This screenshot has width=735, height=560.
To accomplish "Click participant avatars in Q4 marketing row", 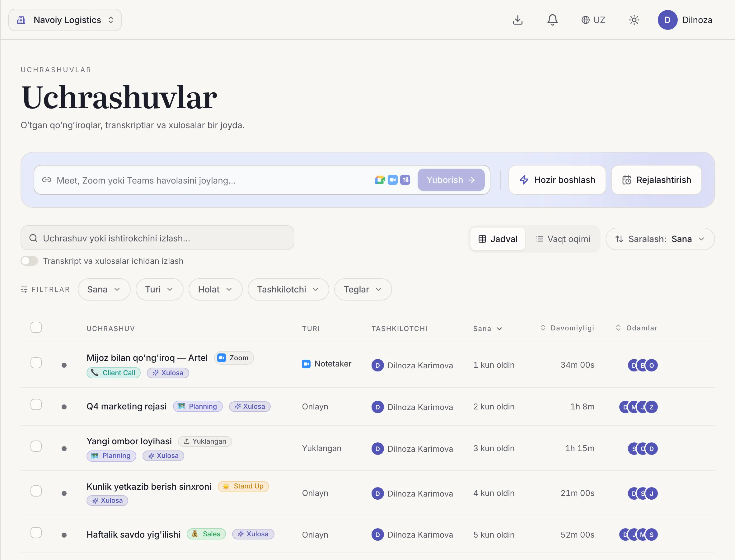I will coord(638,407).
